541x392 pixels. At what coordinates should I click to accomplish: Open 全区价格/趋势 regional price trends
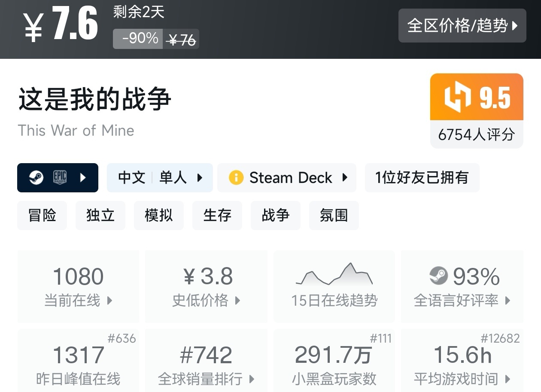tap(462, 26)
